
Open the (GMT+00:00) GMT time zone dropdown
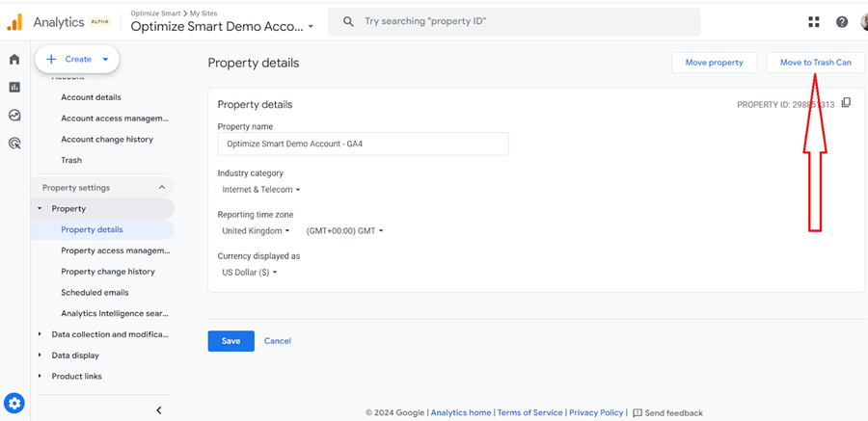pos(344,230)
